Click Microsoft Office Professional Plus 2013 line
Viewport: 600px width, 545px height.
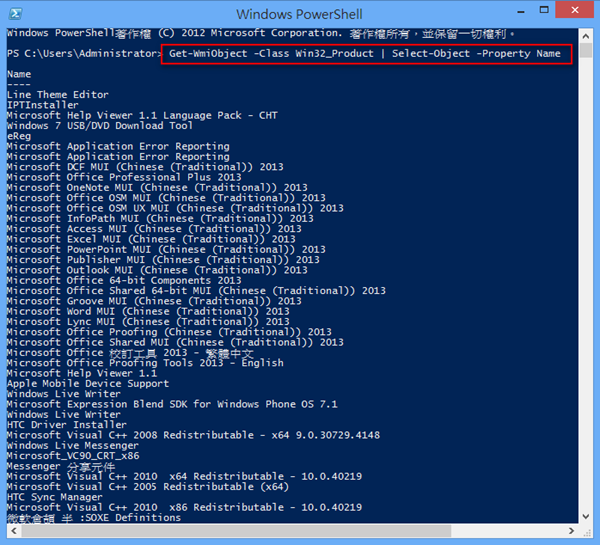124,177
